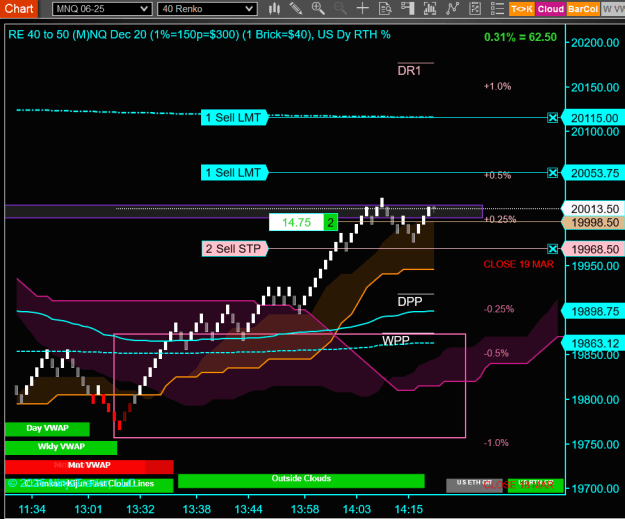Toggle the orange T<>K button
The image size is (625, 519).
click(x=521, y=9)
